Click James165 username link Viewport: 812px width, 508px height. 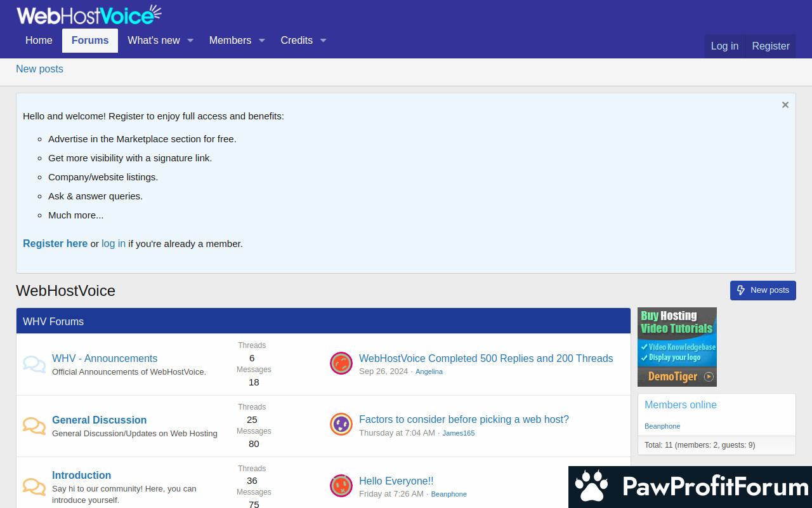[x=459, y=433]
